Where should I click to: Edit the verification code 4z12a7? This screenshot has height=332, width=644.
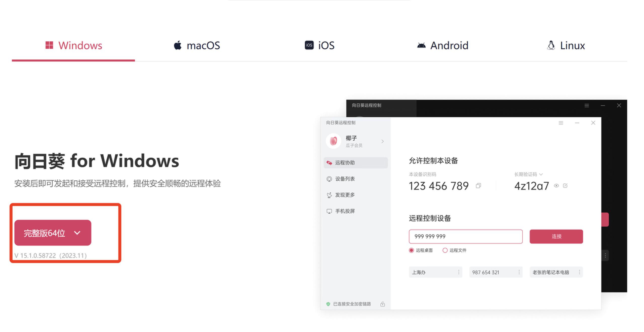[565, 186]
